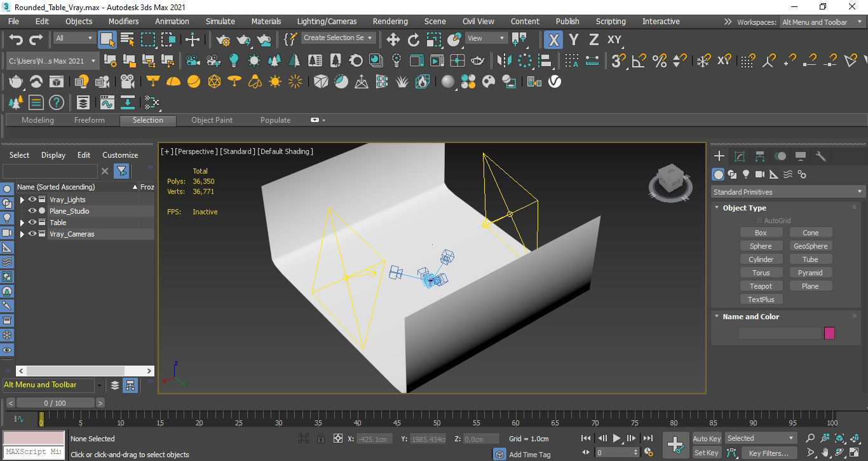The image size is (868, 461).
Task: Enable the AutoGrid checkbox
Action: coord(759,221)
